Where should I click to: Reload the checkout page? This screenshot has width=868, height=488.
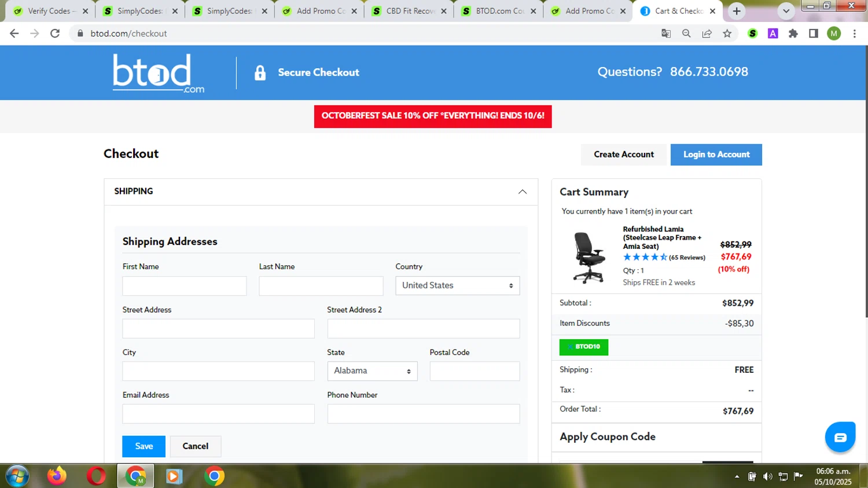pyautogui.click(x=55, y=34)
